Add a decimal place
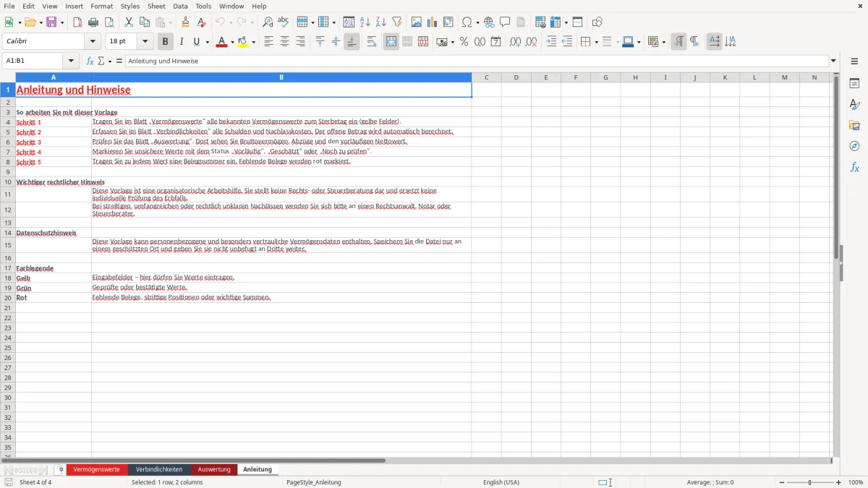868x488 pixels. [515, 42]
